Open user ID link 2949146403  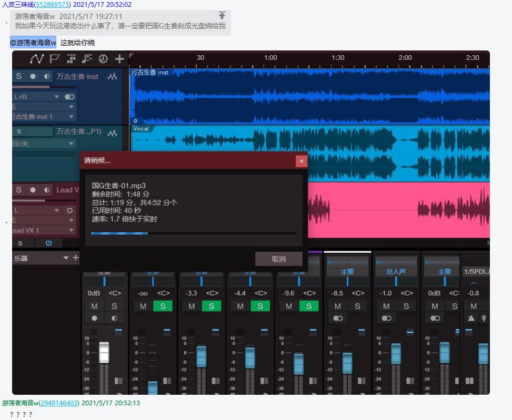point(59,403)
